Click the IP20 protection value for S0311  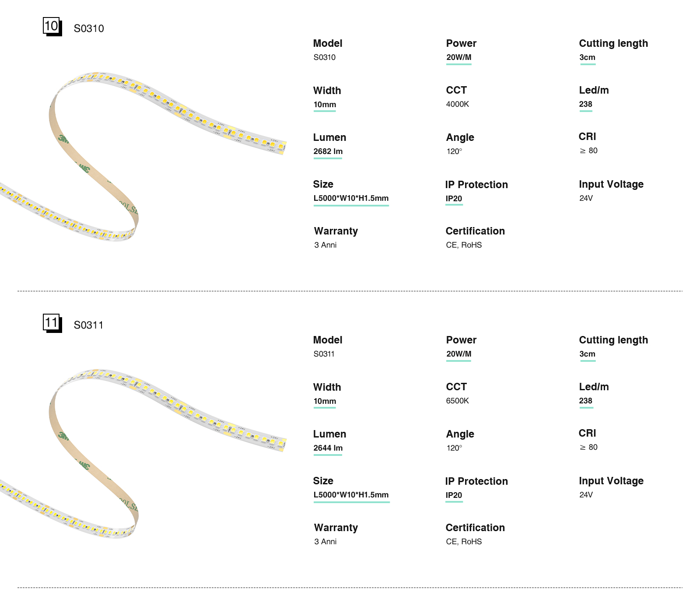click(x=454, y=495)
